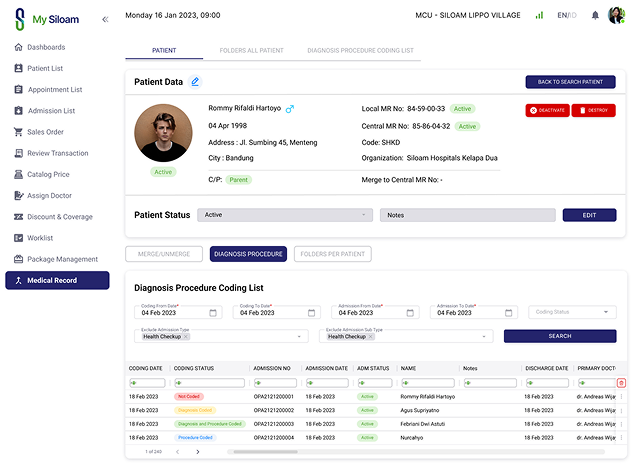Screen dimensions: 636x473
Task: Collapse the sidebar with double chevron icon
Action: (x=105, y=20)
